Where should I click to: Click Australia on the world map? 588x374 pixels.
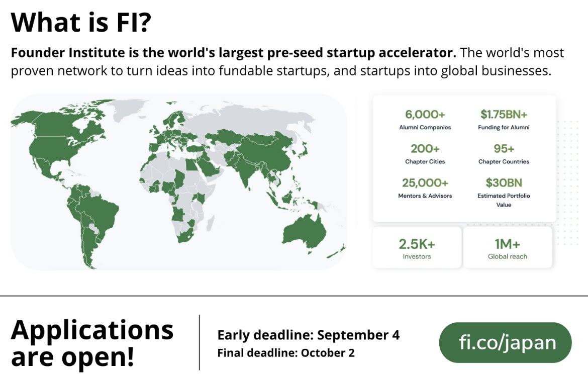303,232
